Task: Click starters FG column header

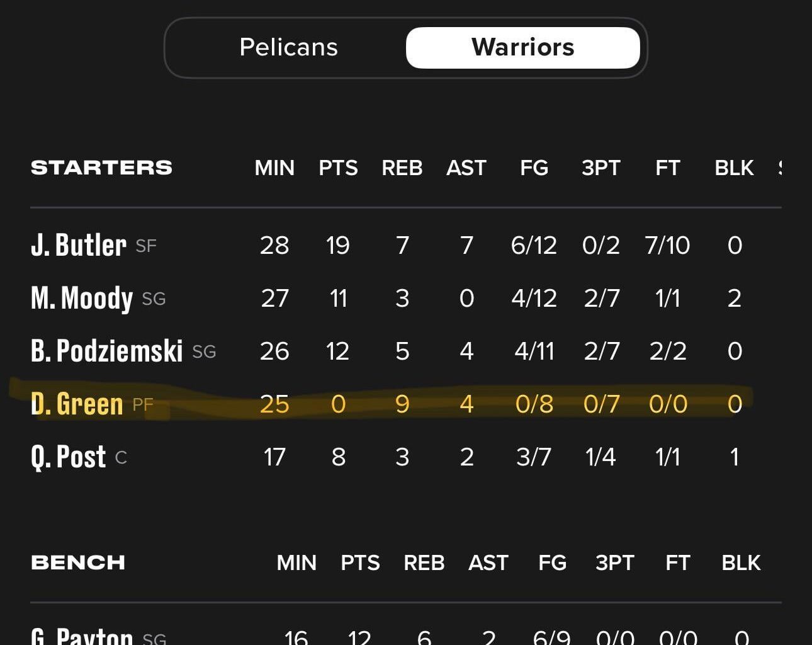Action: point(534,168)
